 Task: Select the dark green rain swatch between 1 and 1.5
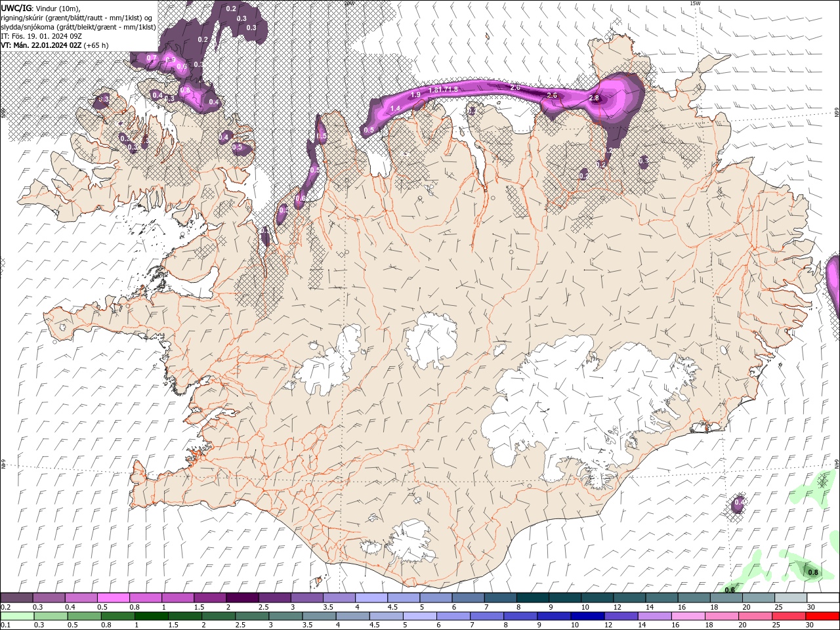coord(152,616)
